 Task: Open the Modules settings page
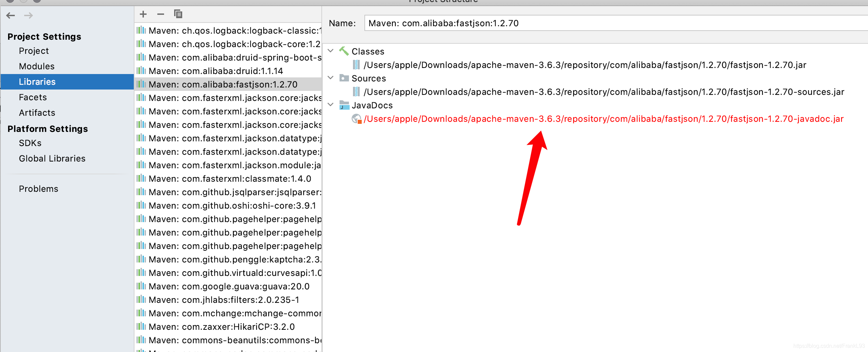tap(37, 66)
